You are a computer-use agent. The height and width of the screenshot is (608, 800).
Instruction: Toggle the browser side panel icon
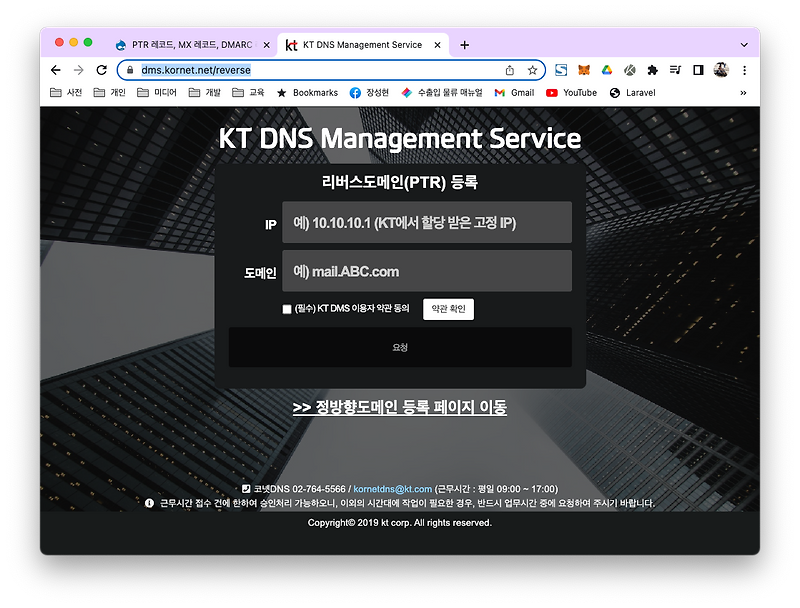click(x=698, y=70)
